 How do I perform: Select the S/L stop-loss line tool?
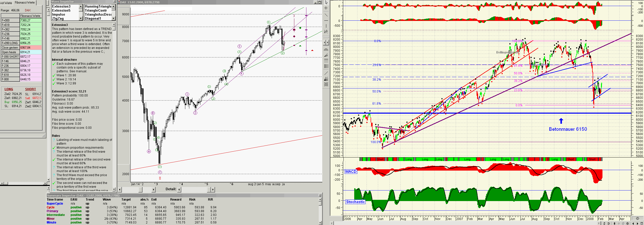click(x=326, y=32)
